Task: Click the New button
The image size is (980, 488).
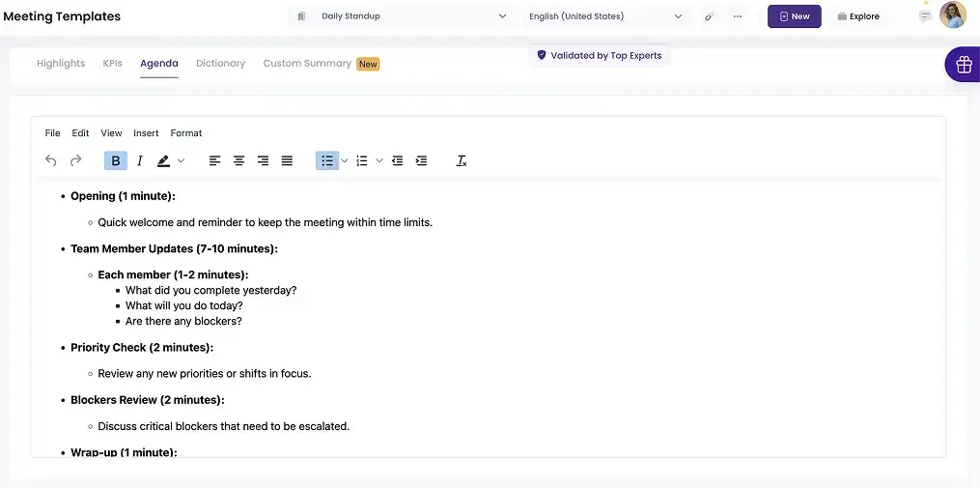Action: (794, 16)
